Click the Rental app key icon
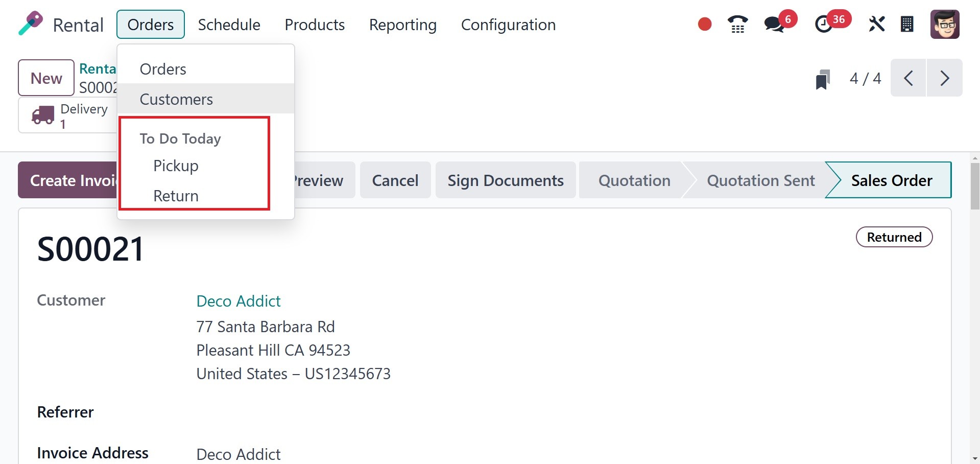Image resolution: width=980 pixels, height=464 pixels. pos(31,24)
